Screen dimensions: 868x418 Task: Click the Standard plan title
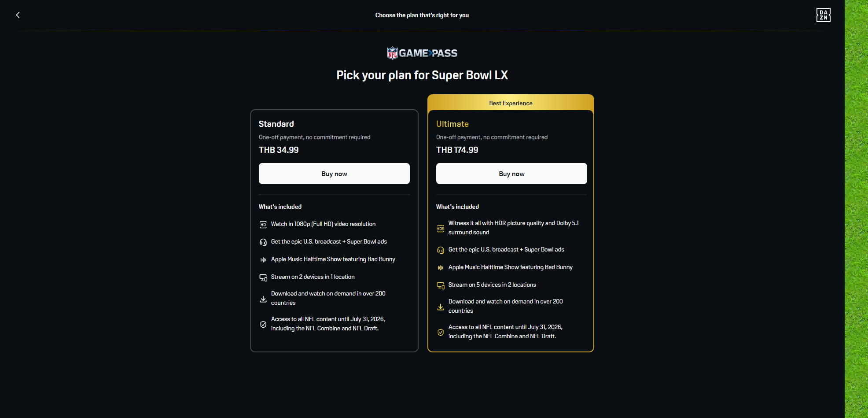click(x=276, y=124)
